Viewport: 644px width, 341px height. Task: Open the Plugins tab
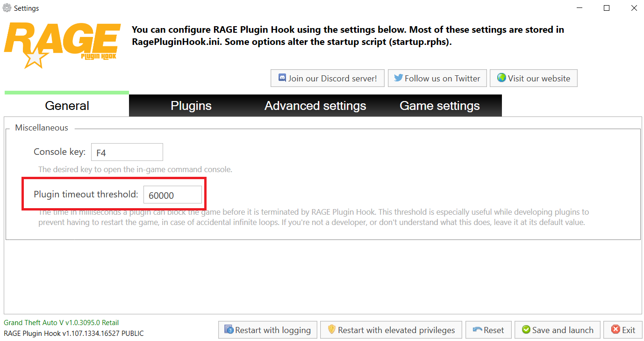(x=191, y=106)
